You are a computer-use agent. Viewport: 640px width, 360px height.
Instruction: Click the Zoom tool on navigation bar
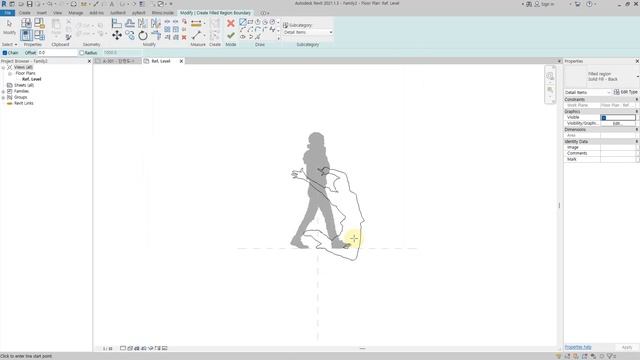[550, 89]
